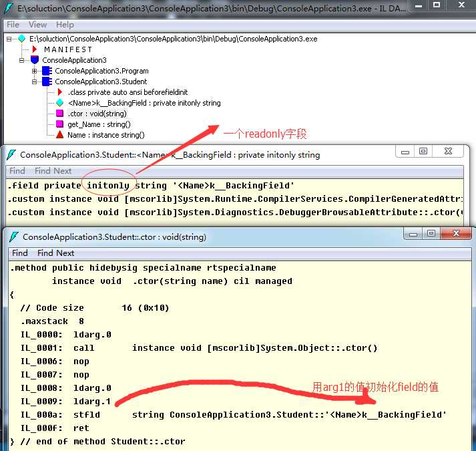This screenshot has width=476, height=451.
Task: Select the .class private auto ansi beforefieldinit row
Action: click(128, 92)
